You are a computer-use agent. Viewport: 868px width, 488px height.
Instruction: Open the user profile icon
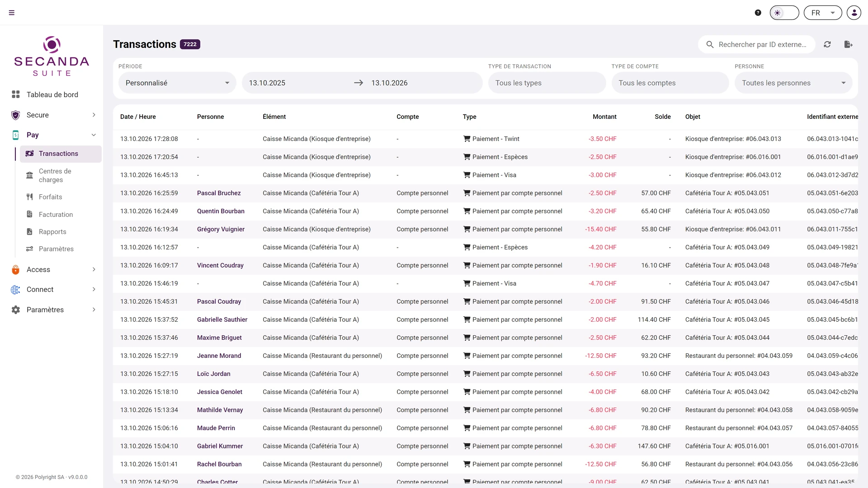tap(854, 13)
